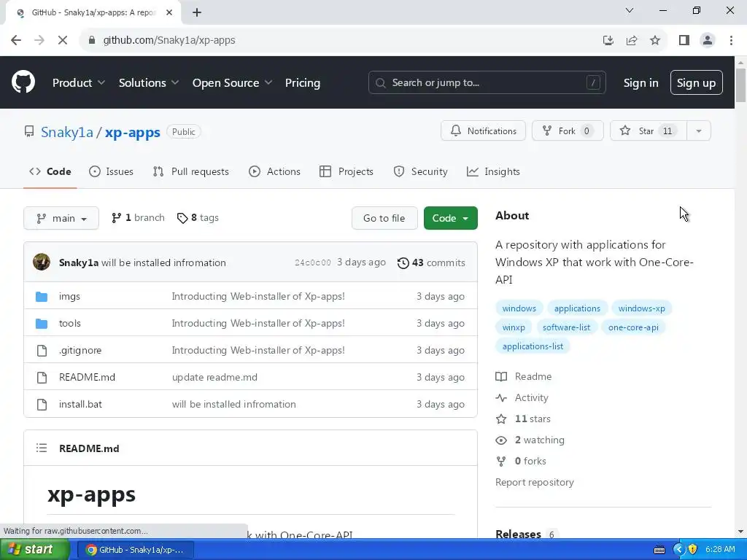Switch to the Insights tab

coord(493,171)
